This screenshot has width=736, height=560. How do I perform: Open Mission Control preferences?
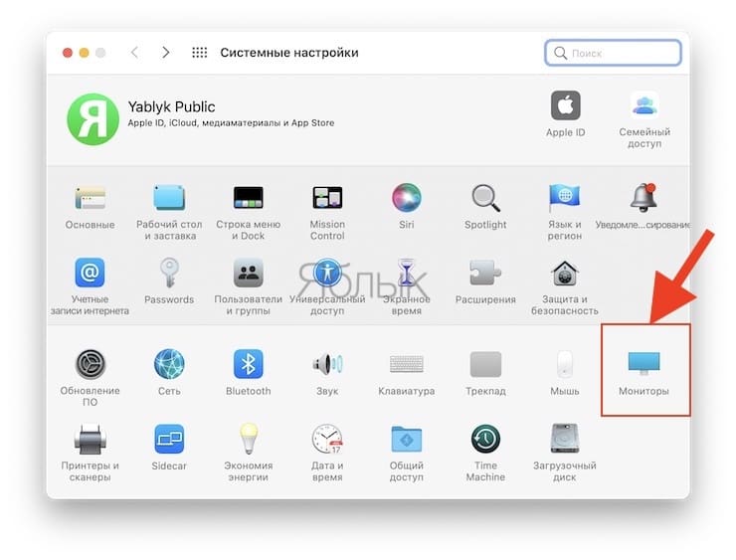pos(327,198)
